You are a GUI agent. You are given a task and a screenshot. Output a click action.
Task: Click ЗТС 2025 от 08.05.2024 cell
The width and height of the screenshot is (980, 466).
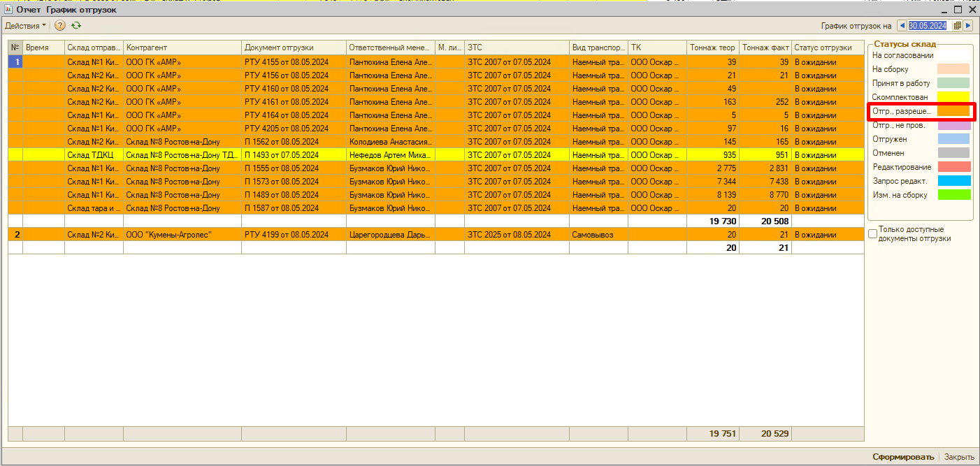[x=517, y=235]
